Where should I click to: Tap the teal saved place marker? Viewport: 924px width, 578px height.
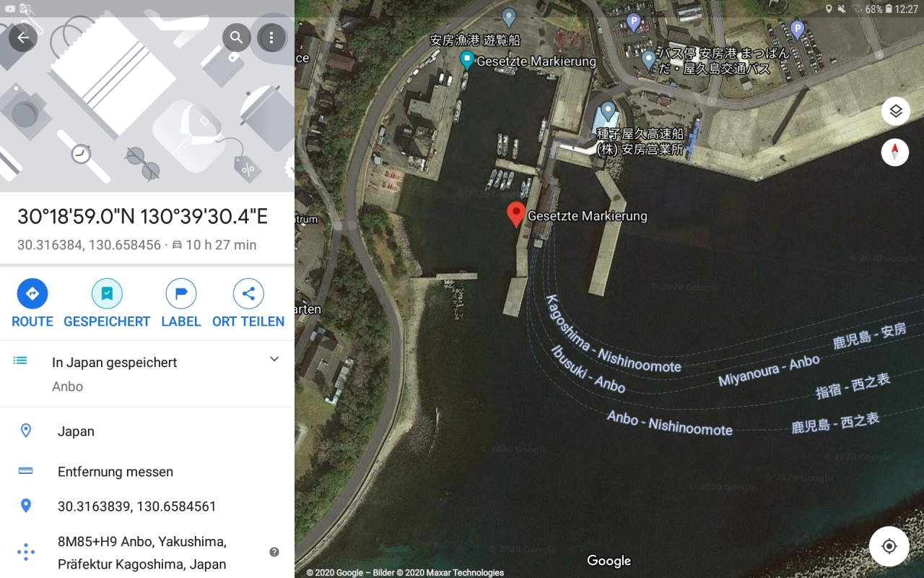pos(467,61)
